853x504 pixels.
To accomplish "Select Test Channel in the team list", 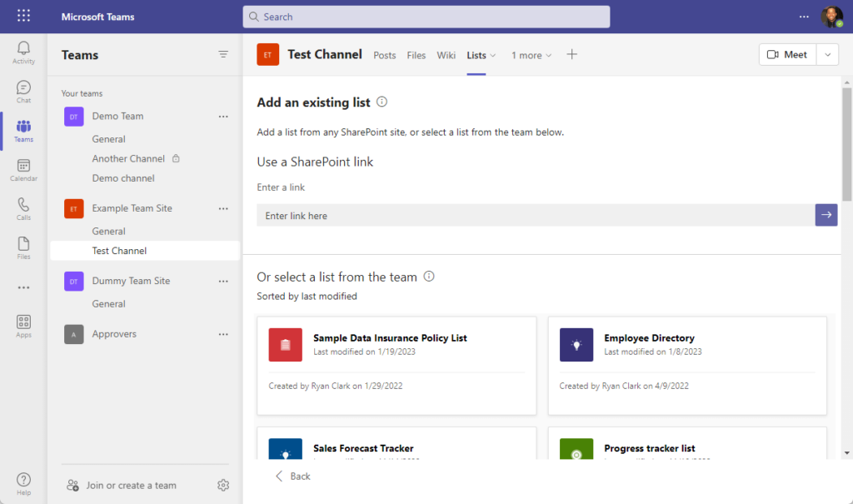I will [x=145, y=251].
